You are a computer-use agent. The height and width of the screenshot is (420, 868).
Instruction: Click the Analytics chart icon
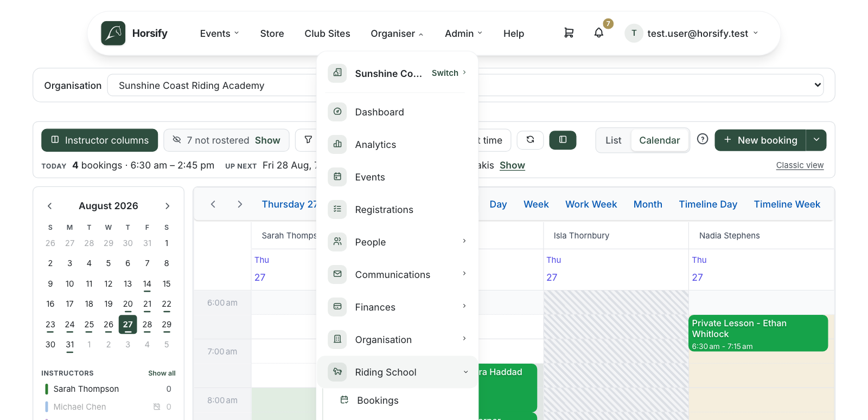coord(337,144)
